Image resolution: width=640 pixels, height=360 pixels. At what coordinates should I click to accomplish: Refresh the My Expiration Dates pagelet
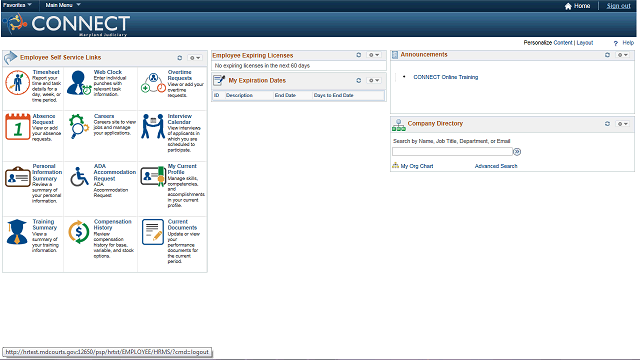359,80
